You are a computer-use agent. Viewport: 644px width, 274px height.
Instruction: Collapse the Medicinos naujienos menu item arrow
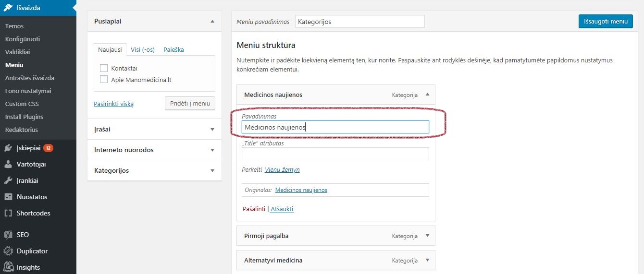point(427,95)
